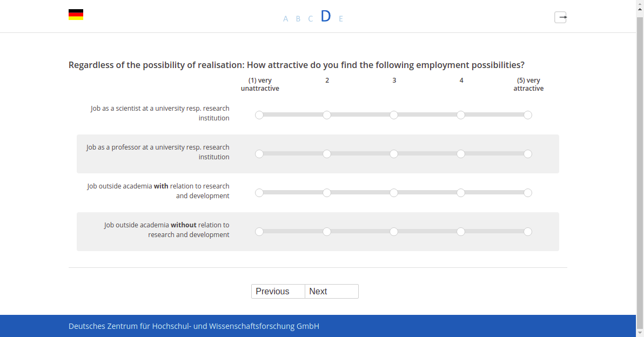Rate job with R&D relation as 5
644x337 pixels.
coord(528,193)
